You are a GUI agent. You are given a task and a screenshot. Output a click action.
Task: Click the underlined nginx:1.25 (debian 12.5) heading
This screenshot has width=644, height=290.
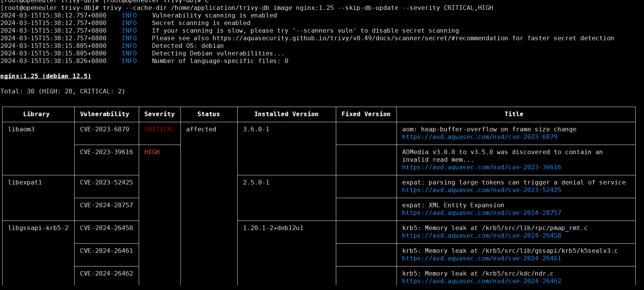pyautogui.click(x=45, y=76)
